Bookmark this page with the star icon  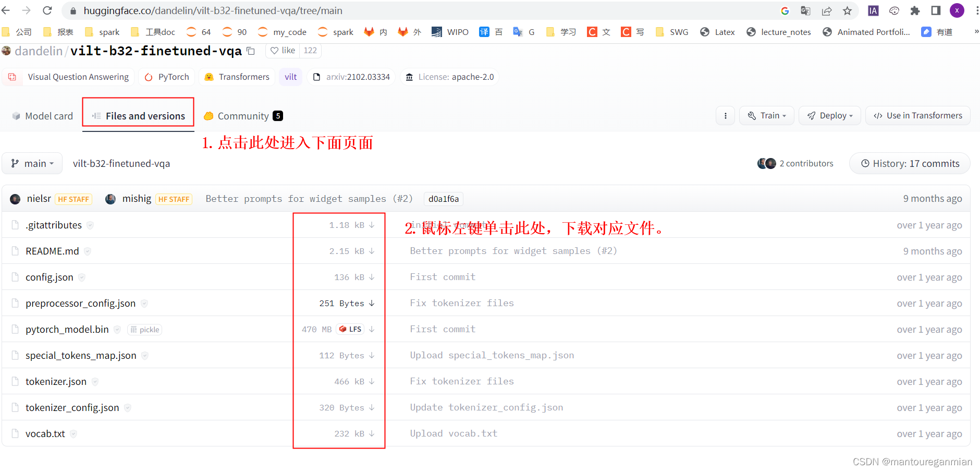click(847, 10)
